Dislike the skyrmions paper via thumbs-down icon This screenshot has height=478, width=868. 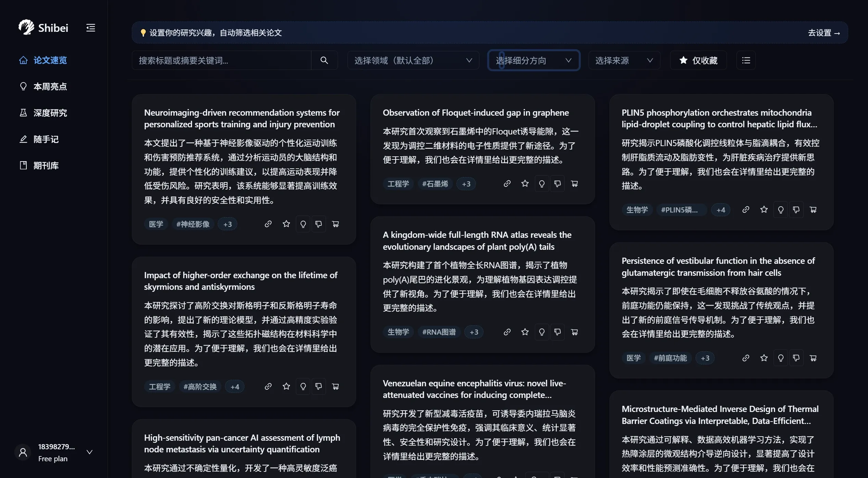click(x=318, y=386)
